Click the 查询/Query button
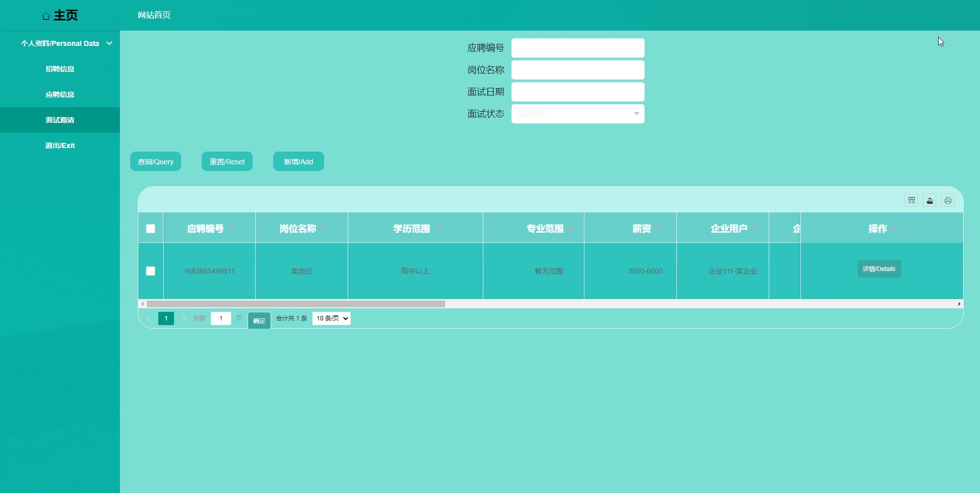This screenshot has height=493, width=980. 156,161
